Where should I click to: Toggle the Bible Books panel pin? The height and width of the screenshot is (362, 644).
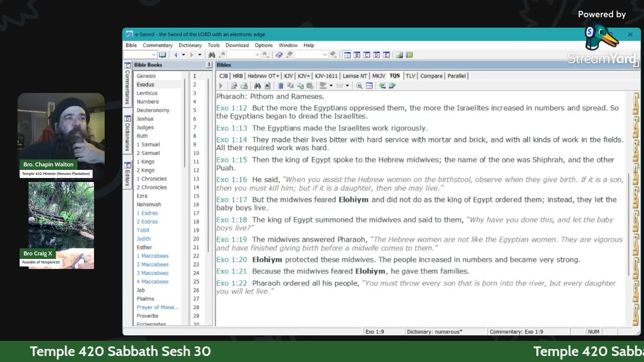[208, 65]
